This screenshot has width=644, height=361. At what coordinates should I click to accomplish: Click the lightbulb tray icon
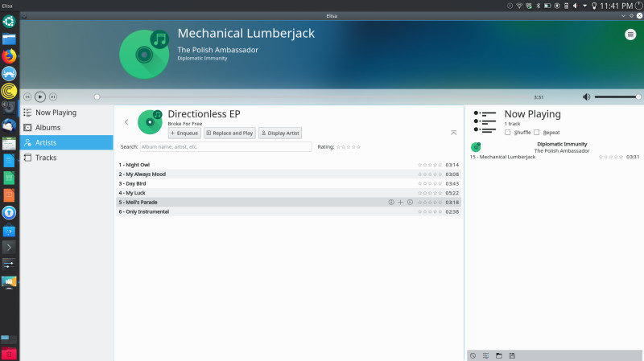click(594, 6)
